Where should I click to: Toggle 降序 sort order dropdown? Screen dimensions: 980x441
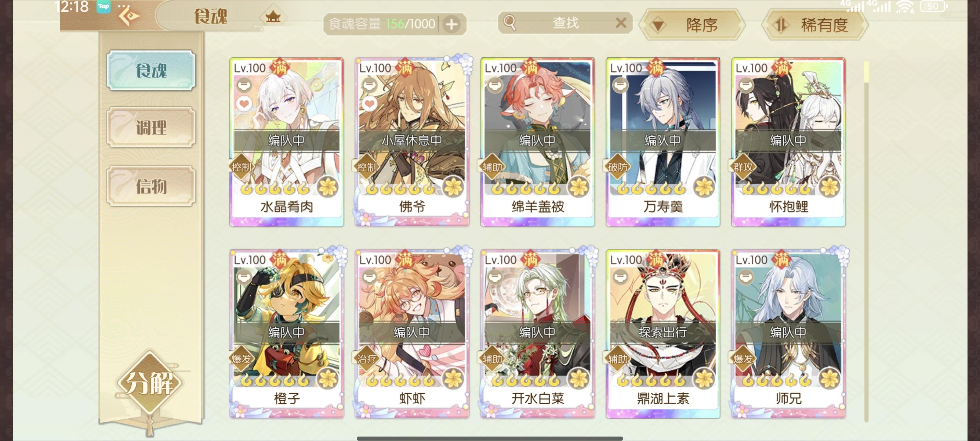click(x=692, y=25)
